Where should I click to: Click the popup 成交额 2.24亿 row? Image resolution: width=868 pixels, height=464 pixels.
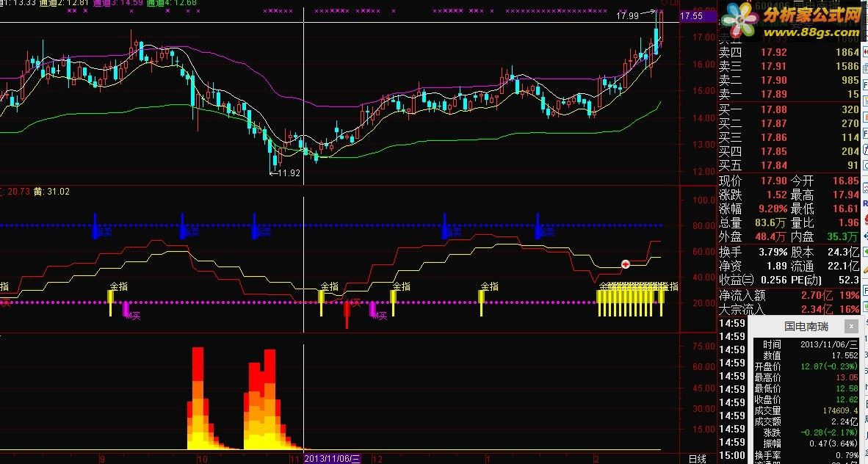coord(806,422)
